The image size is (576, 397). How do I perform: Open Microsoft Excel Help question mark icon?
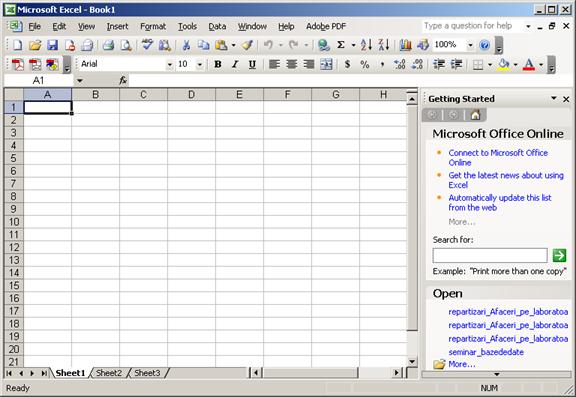(x=485, y=45)
